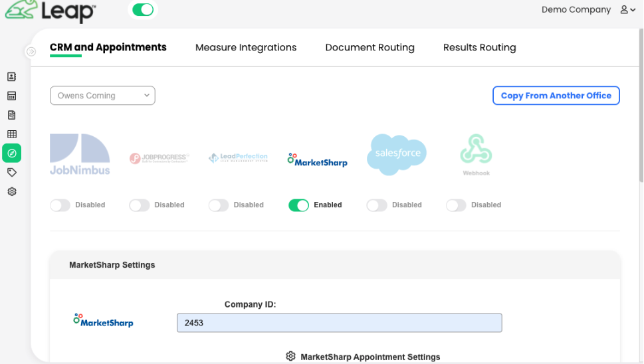Toggle the green switch beside Leap logo

pyautogui.click(x=143, y=9)
